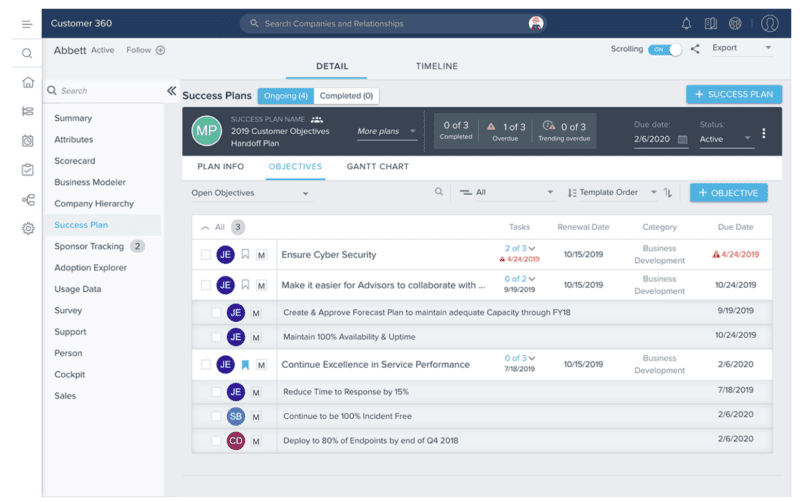The width and height of the screenshot is (800, 502).
Task: Open the kebab menu on plan header
Action: 764,133
